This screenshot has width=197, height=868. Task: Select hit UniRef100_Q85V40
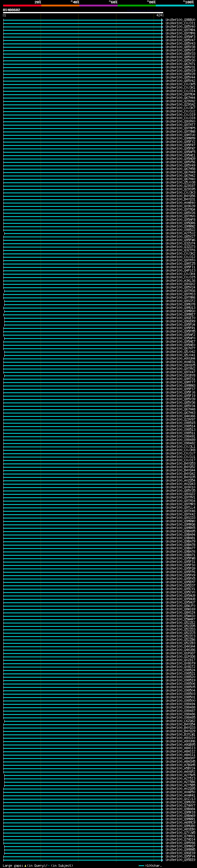(x=180, y=26)
